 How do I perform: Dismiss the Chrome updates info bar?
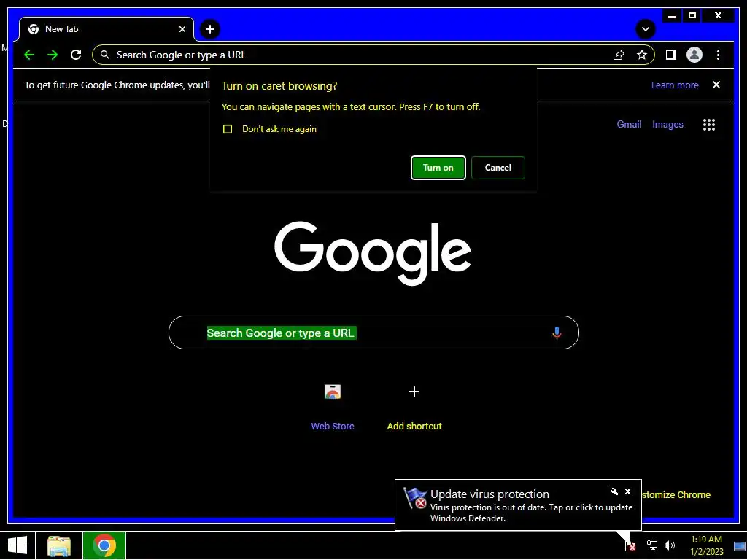(x=716, y=85)
